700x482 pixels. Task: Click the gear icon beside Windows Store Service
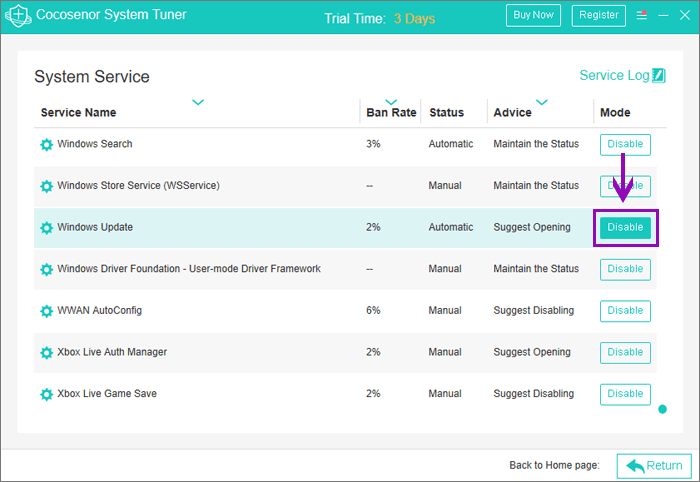click(46, 186)
